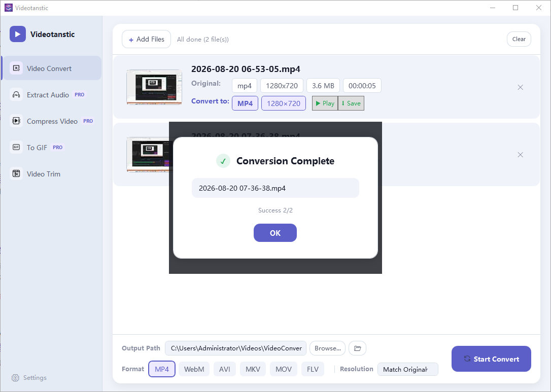Select the FLV format option
The height and width of the screenshot is (392, 551).
(313, 369)
